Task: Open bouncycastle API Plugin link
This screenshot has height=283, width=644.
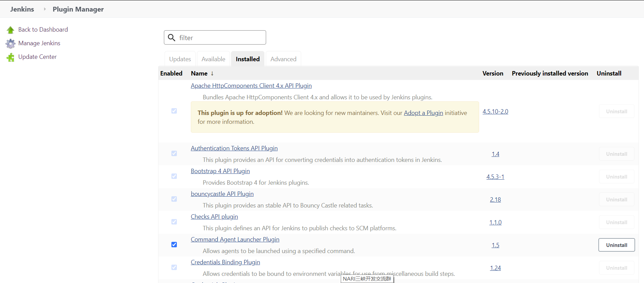Action: coord(222,194)
